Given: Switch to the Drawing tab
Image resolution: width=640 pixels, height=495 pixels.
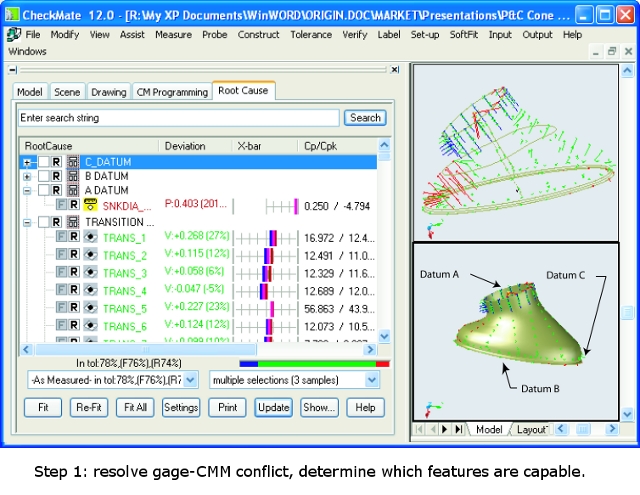Looking at the screenshot, I should pos(109,92).
